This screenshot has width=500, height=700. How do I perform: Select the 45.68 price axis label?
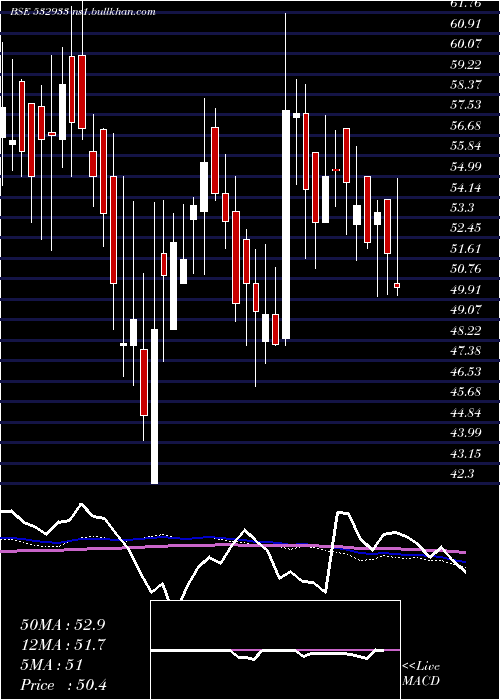(x=466, y=392)
